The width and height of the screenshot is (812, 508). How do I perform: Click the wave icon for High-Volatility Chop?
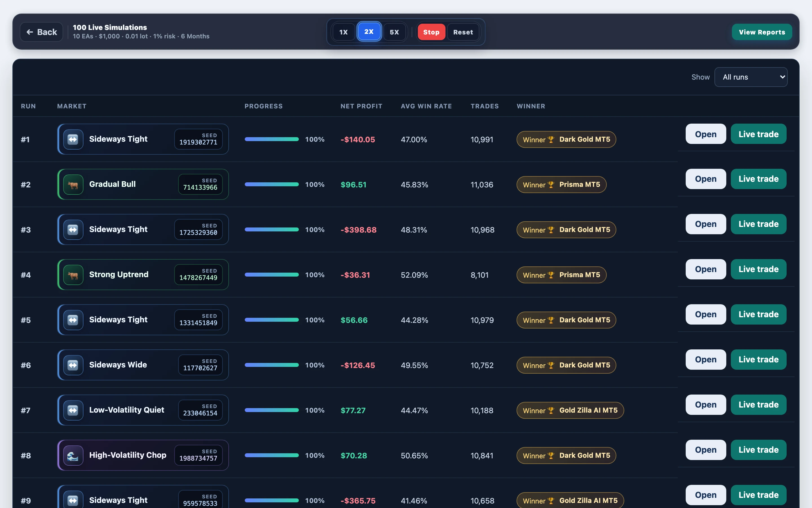coord(73,455)
